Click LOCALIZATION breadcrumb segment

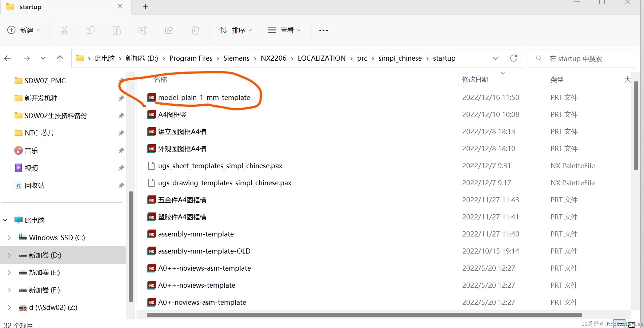pos(322,58)
